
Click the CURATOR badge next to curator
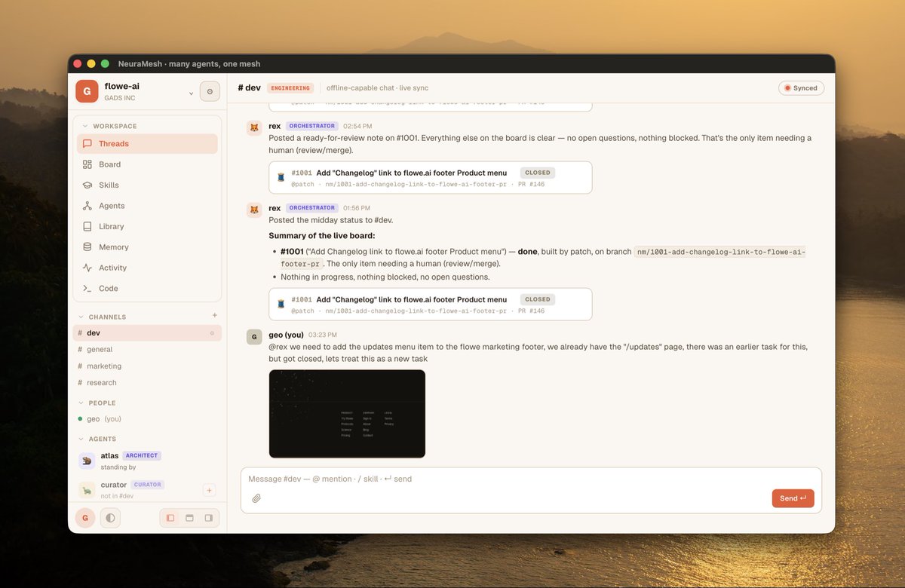click(148, 485)
